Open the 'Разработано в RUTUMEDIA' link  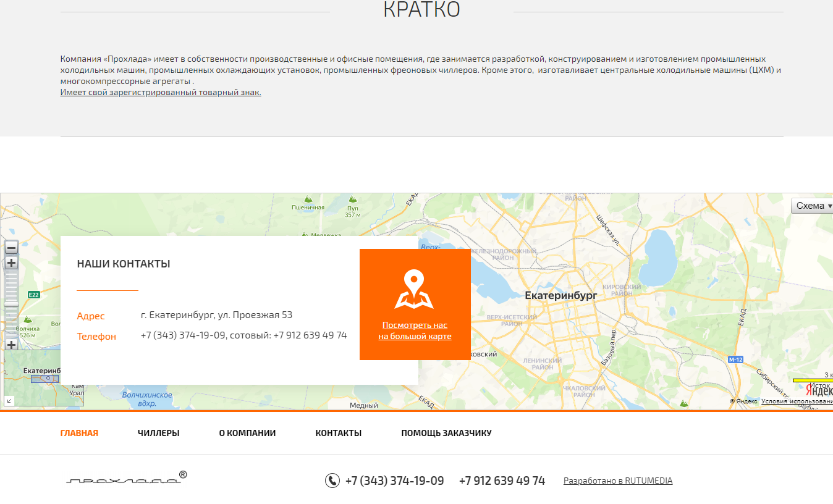[618, 481]
